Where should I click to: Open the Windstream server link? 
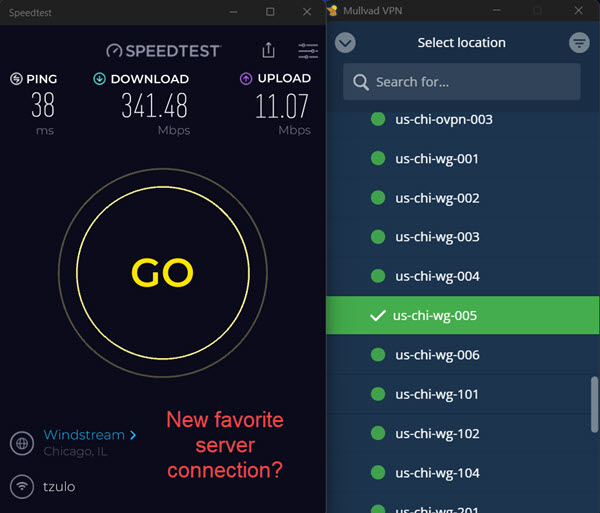click(x=84, y=436)
